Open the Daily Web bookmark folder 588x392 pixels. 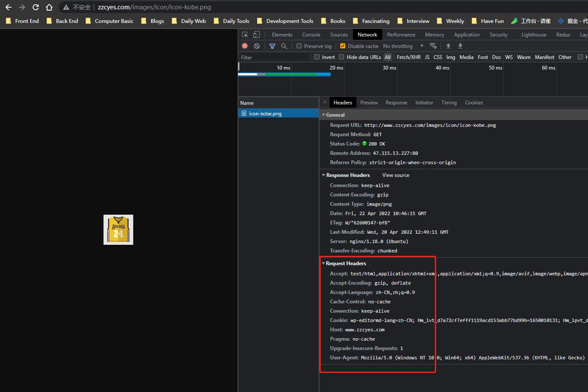click(189, 21)
